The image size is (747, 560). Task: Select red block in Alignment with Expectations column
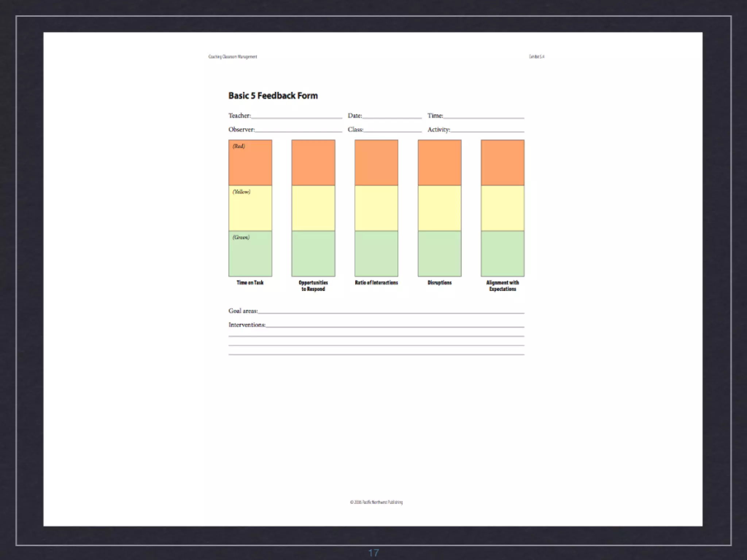[503, 163]
